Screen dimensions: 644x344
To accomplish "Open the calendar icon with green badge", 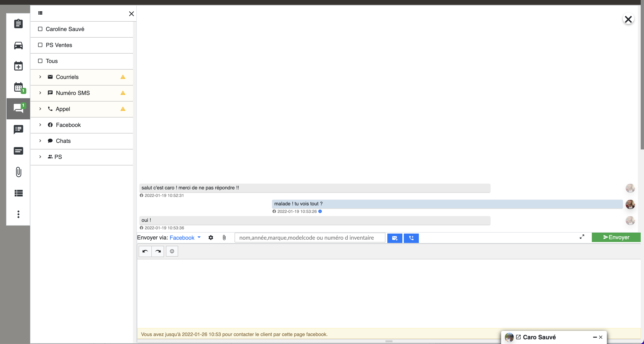I will [20, 88].
